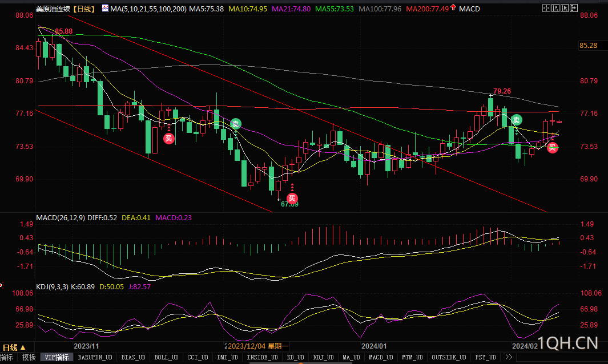Click the MA5:75.38 value
608x364 pixels.
pyautogui.click(x=206, y=9)
